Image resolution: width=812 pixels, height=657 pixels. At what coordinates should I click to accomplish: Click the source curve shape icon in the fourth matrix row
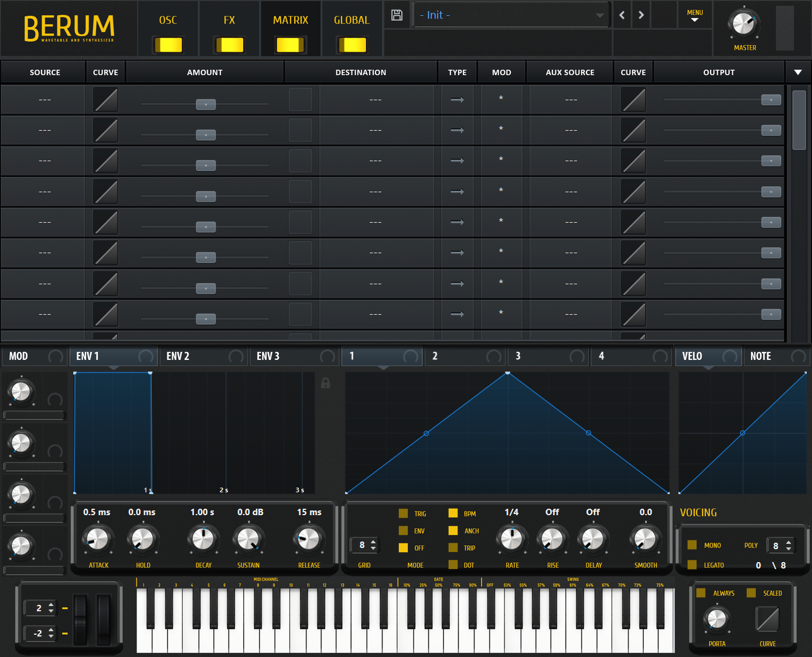[x=105, y=192]
